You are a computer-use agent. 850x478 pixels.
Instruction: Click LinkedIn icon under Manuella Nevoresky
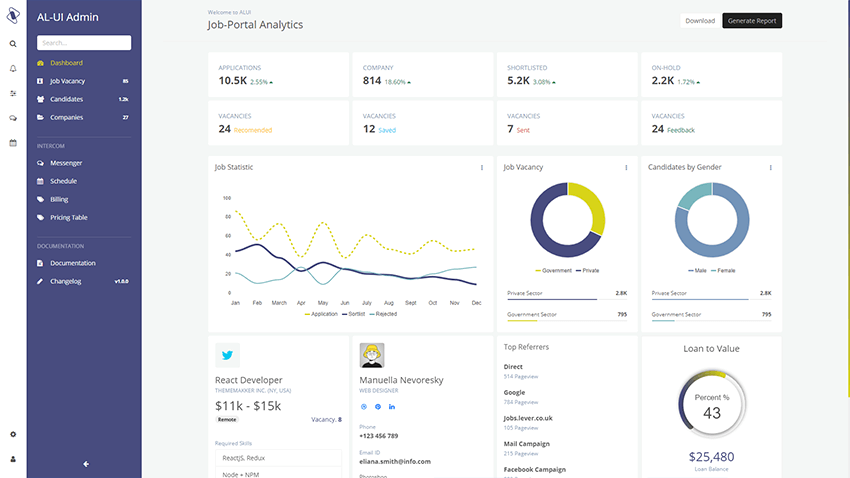[392, 406]
